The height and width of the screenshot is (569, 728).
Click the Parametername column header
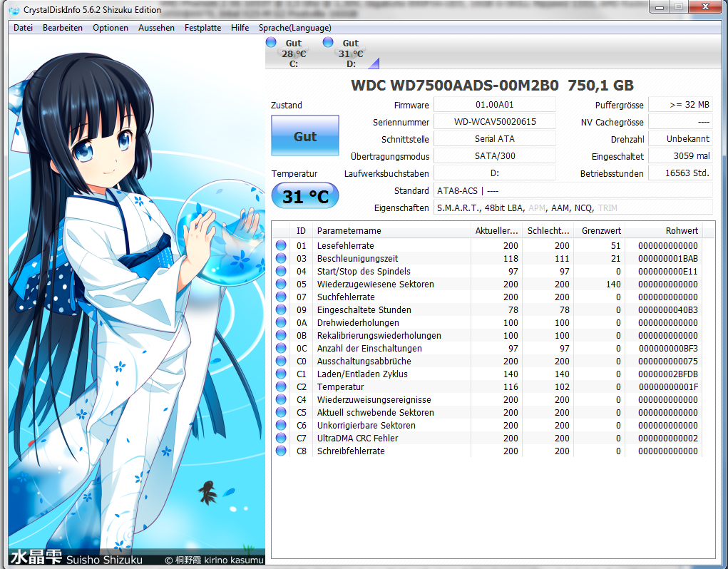pos(391,230)
